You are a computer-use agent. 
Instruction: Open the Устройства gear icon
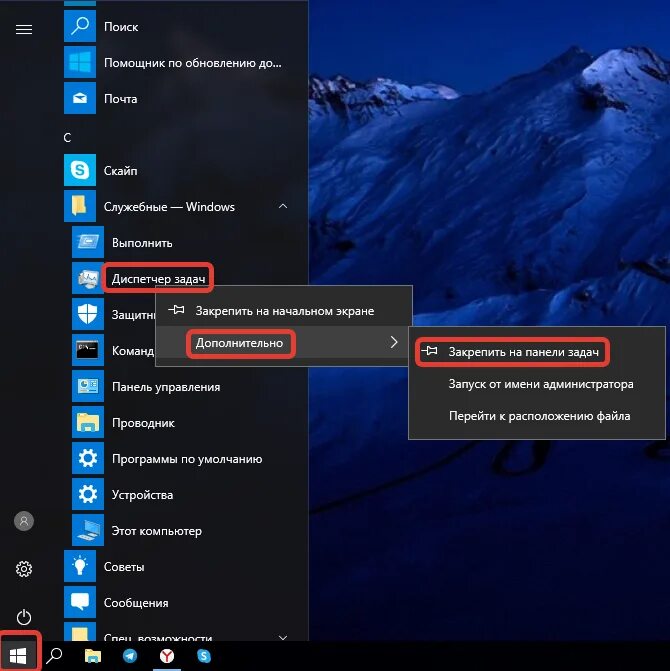point(88,494)
